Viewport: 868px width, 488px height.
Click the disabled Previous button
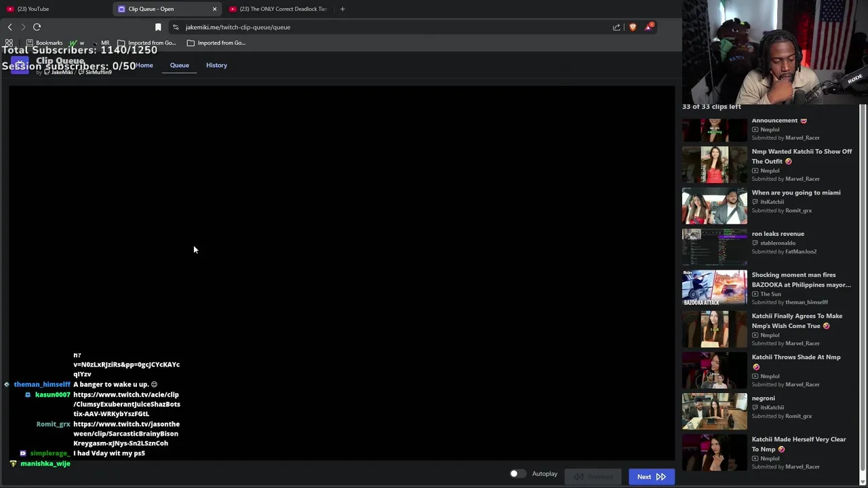click(593, 476)
